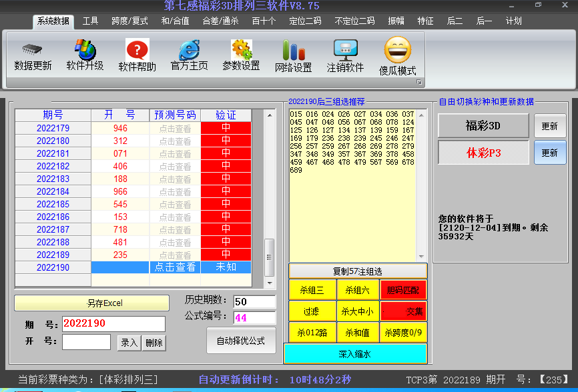Click the red 胆码匹配 button

(403, 290)
